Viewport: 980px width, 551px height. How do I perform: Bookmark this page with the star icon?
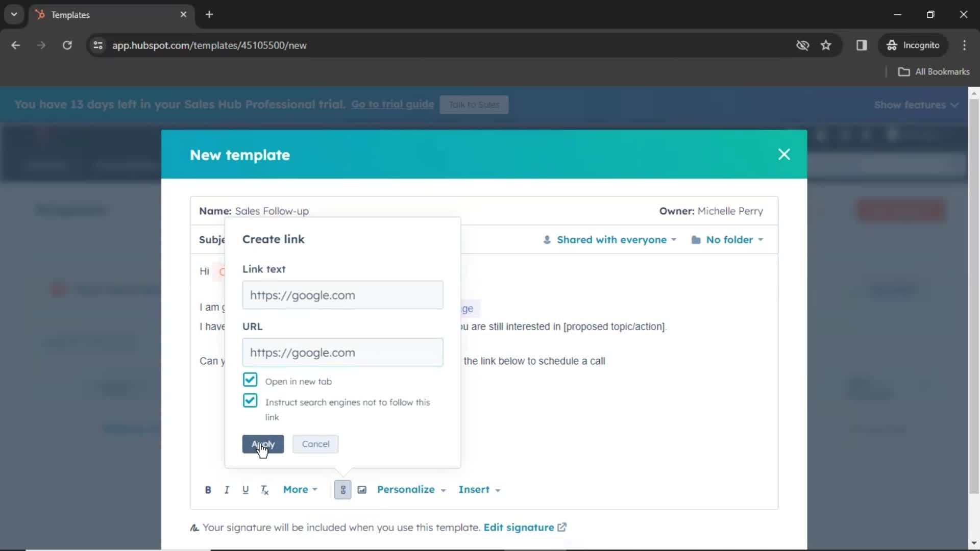pos(826,45)
